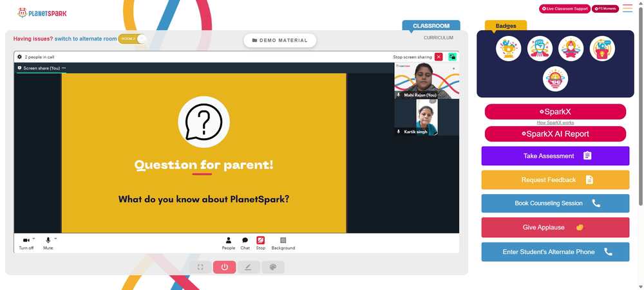Click 'Having issues?' text
The image size is (644, 290).
pyautogui.click(x=33, y=39)
